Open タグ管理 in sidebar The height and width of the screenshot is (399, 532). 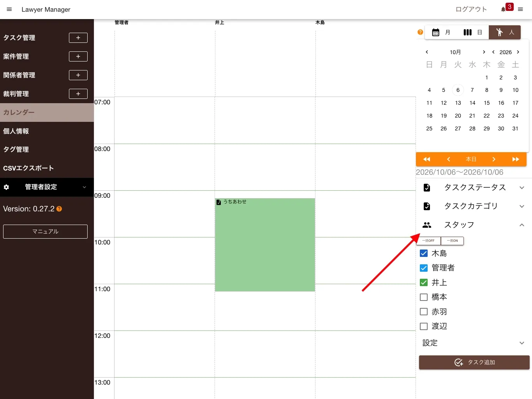(x=47, y=149)
